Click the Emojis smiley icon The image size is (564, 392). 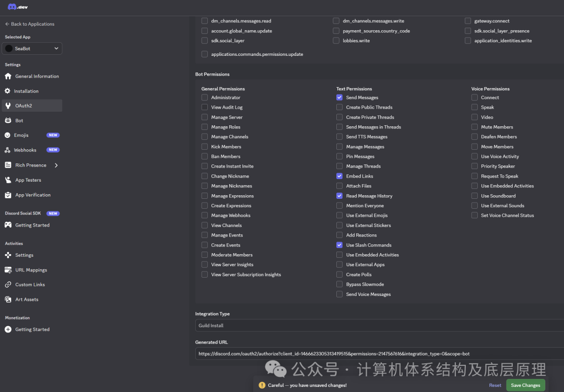tap(7, 135)
